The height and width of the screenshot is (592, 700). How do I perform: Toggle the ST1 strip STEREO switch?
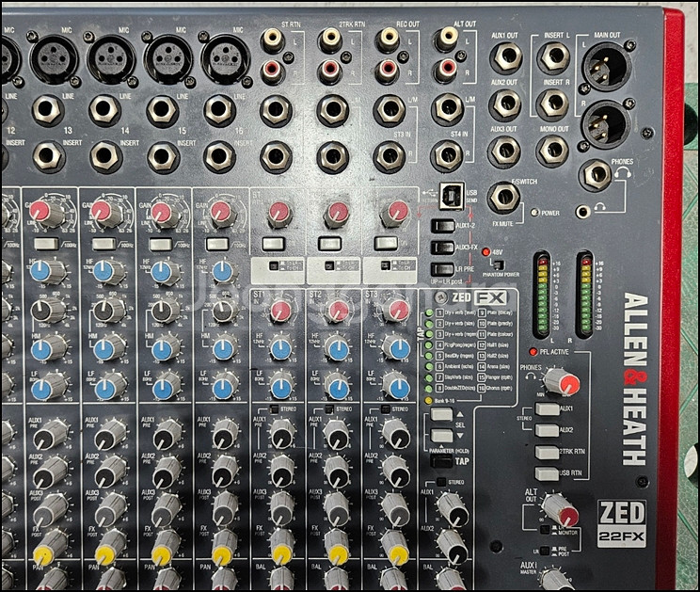point(274,409)
